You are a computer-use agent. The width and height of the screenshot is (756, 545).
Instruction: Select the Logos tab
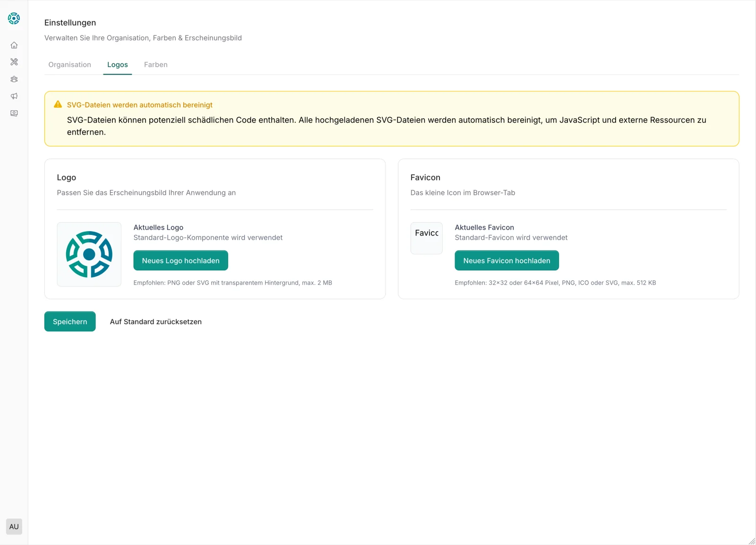tap(117, 65)
